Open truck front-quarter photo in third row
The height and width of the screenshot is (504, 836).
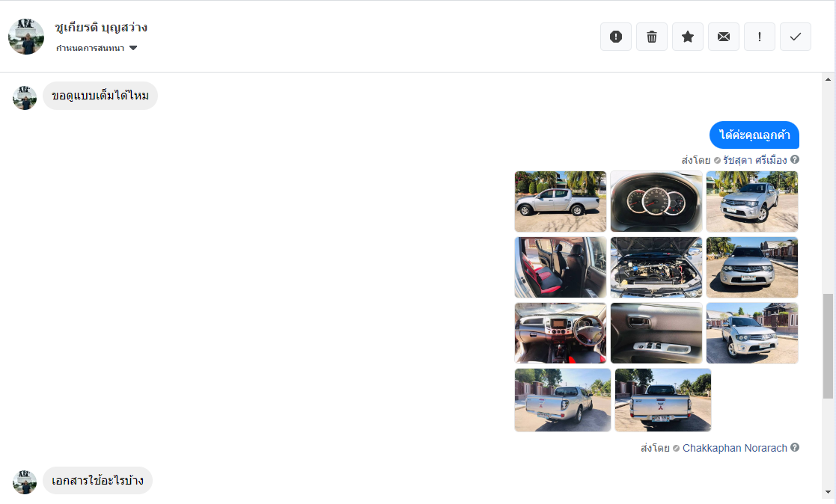tap(752, 334)
